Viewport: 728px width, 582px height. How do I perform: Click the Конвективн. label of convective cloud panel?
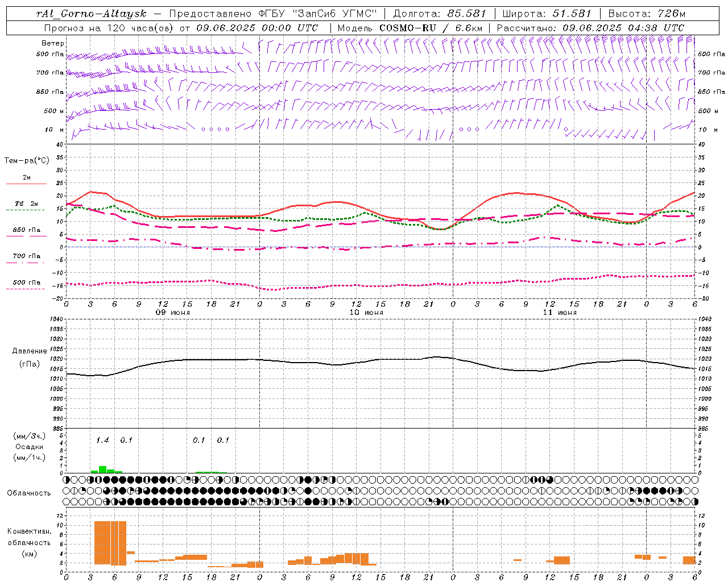(x=29, y=531)
